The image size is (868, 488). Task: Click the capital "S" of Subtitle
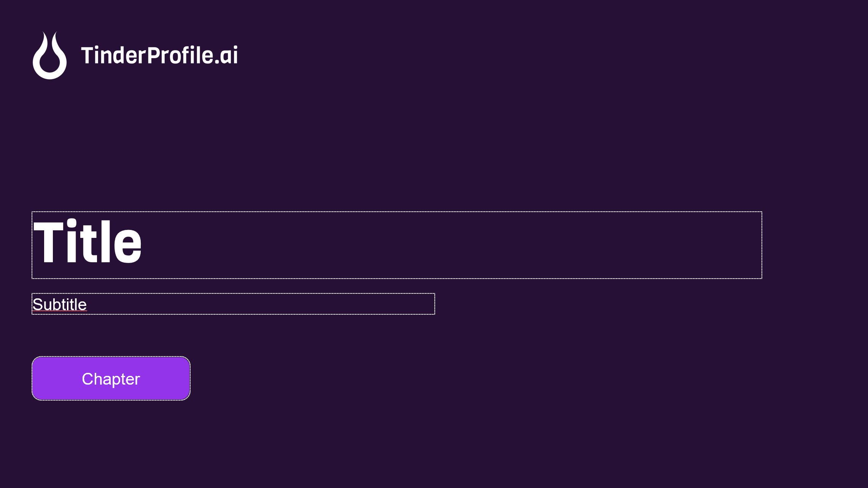tap(37, 304)
